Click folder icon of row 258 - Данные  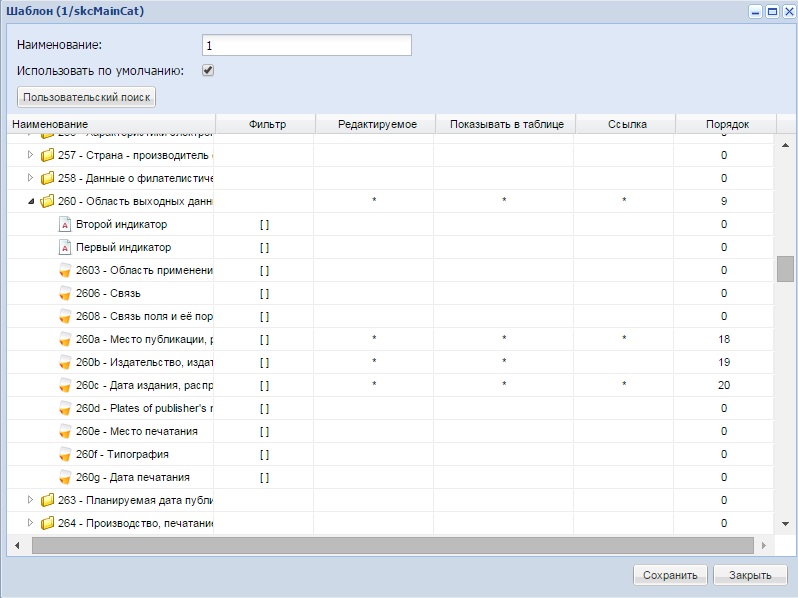[47, 178]
